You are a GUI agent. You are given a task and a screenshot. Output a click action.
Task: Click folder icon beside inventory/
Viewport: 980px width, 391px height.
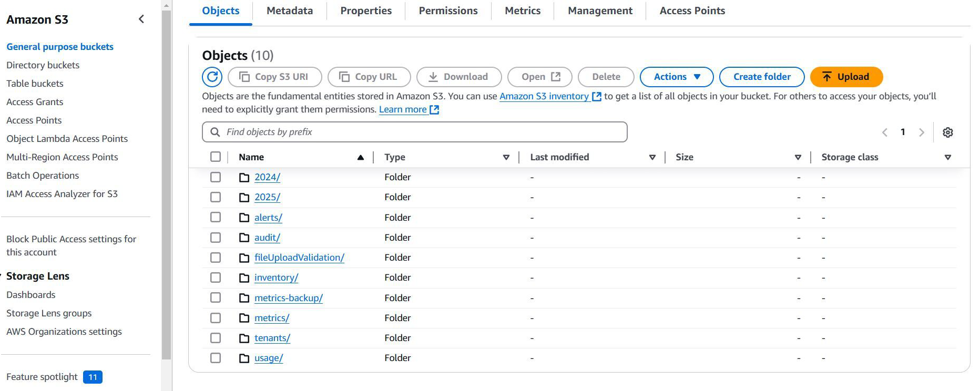tap(244, 278)
